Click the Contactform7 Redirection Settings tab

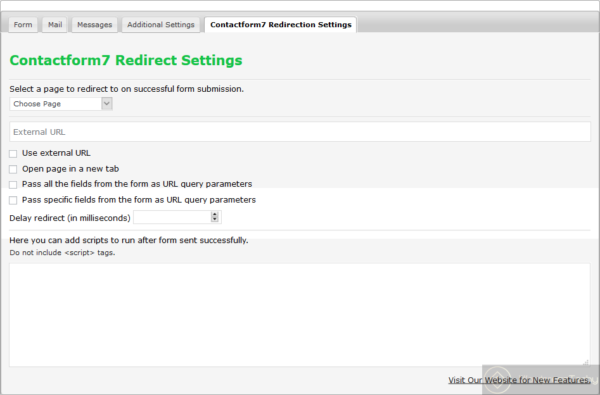pos(280,25)
